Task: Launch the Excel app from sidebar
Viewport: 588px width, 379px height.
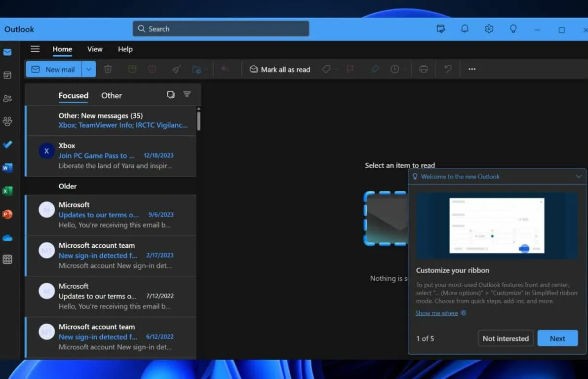Action: 7,191
